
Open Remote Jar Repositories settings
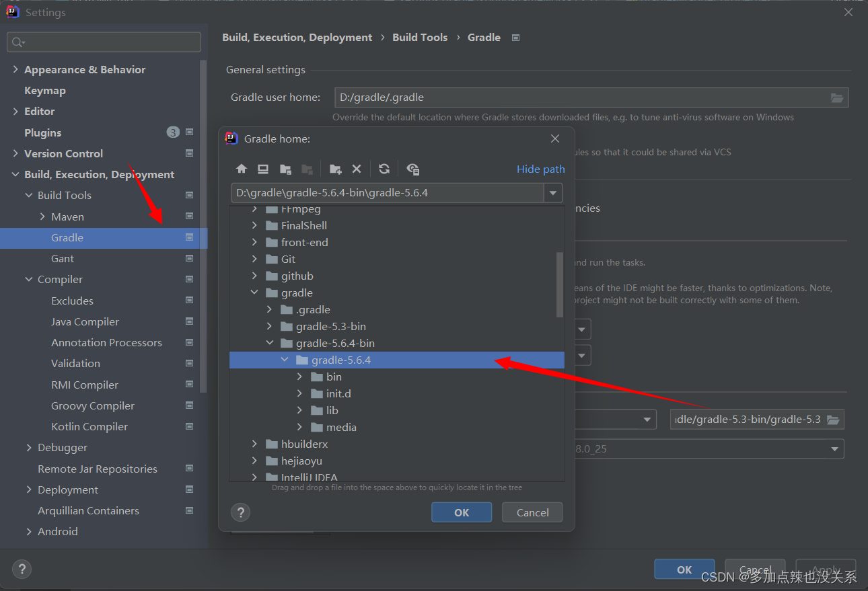pyautogui.click(x=98, y=469)
